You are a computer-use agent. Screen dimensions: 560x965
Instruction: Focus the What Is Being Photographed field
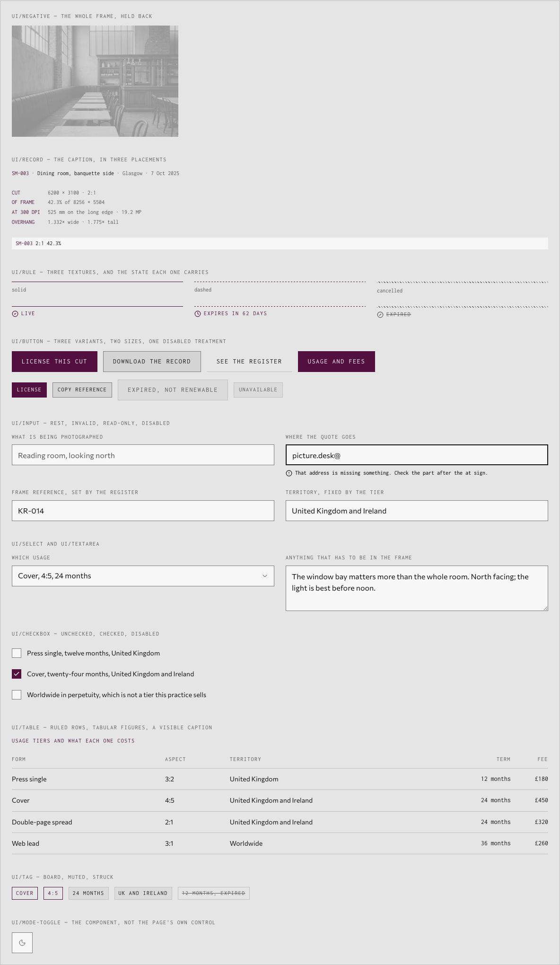(x=143, y=455)
